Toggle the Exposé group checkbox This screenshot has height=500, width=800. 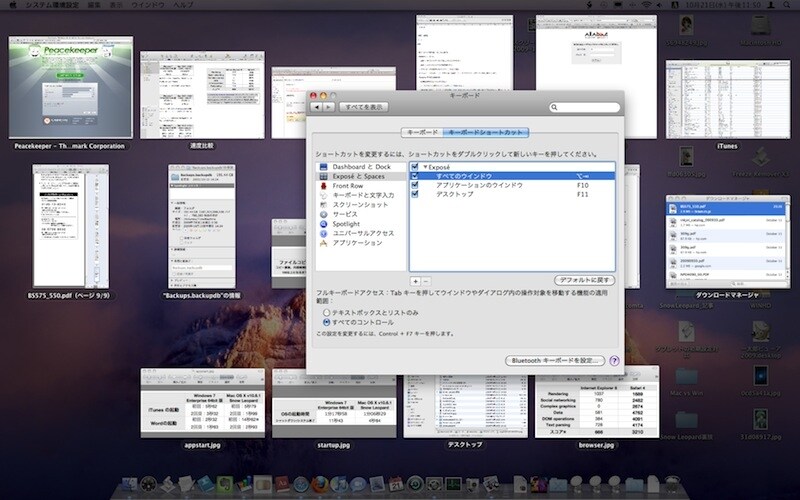[415, 166]
